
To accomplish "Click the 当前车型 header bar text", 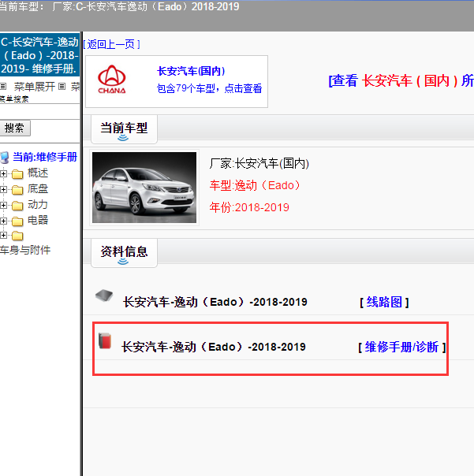I will [x=119, y=6].
